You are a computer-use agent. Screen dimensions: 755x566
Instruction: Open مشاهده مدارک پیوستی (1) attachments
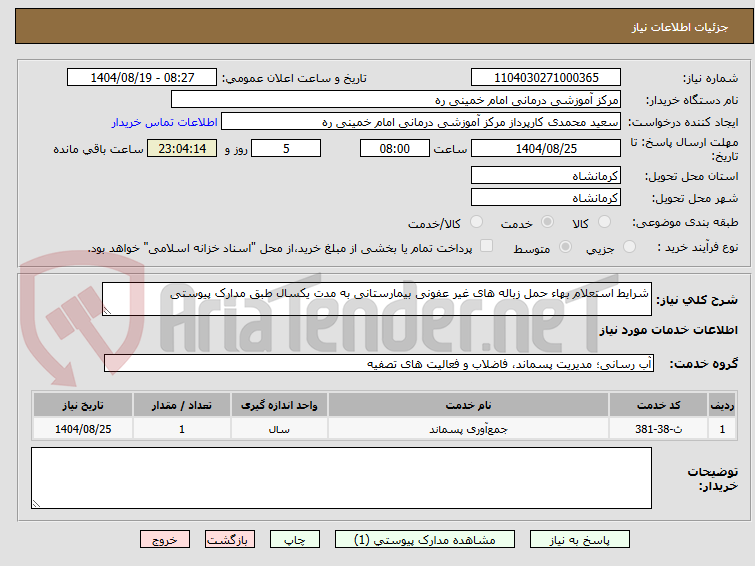[x=425, y=540]
